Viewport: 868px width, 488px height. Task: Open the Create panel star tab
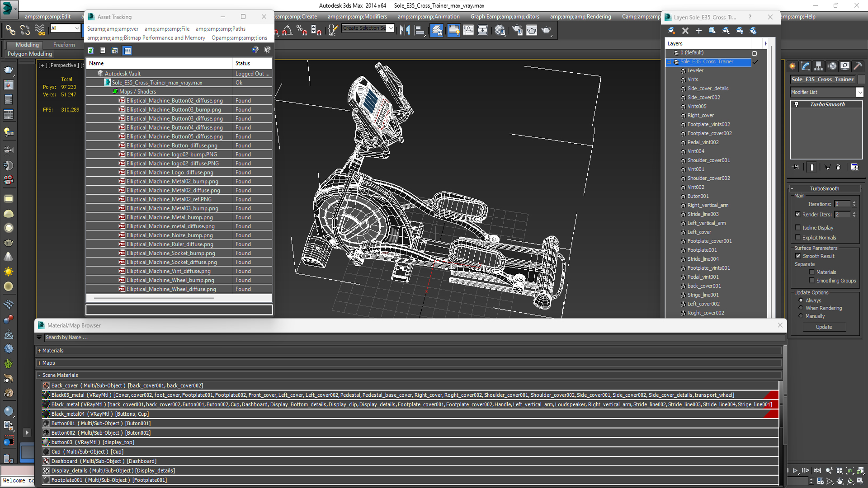tap(793, 66)
